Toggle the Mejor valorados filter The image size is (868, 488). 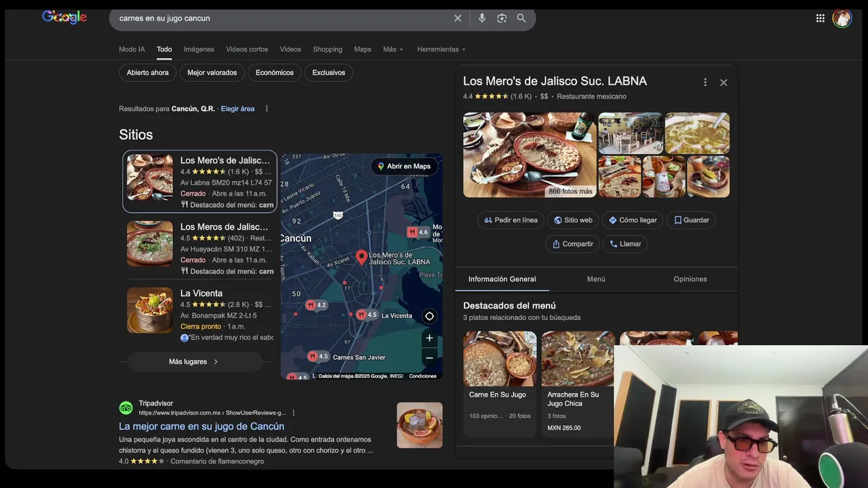coord(212,73)
